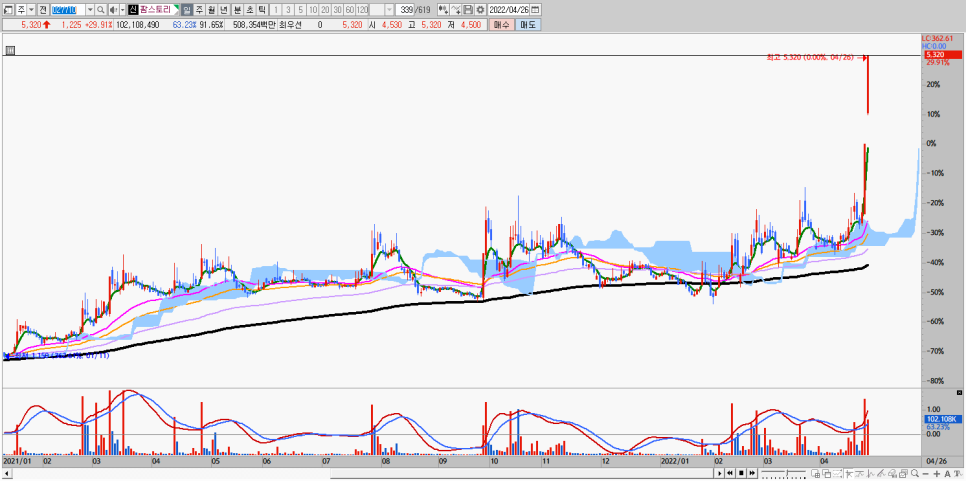
Task: Toggle the 신 badge before stock name
Action: coord(133,10)
